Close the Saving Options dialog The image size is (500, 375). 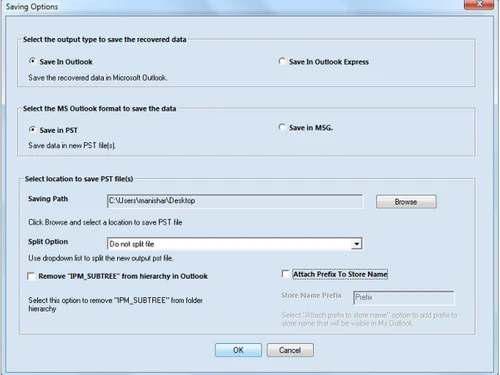[x=479, y=4]
